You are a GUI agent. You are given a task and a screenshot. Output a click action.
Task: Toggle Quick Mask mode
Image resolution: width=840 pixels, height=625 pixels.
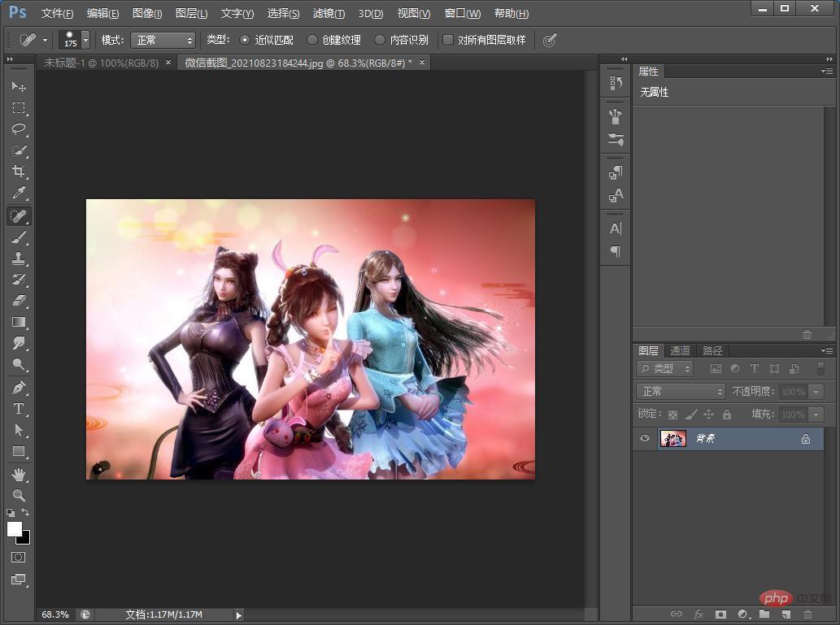tap(18, 558)
